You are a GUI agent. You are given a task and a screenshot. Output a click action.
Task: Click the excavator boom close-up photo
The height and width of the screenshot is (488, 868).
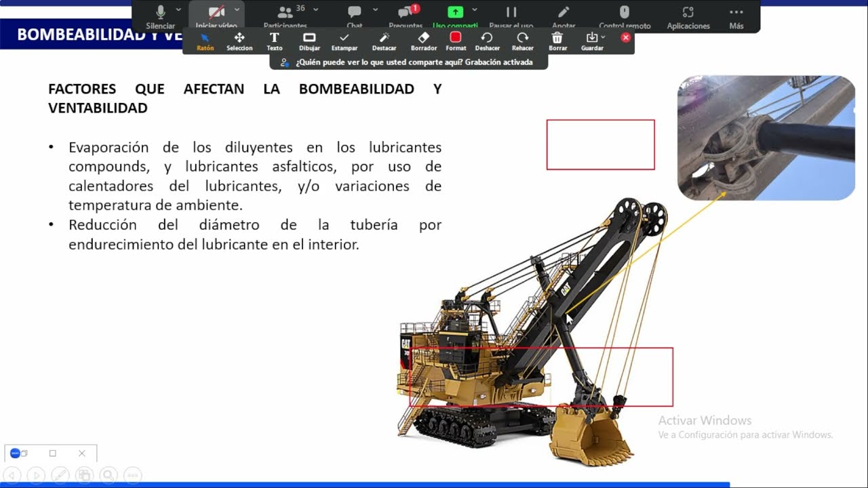coord(766,138)
